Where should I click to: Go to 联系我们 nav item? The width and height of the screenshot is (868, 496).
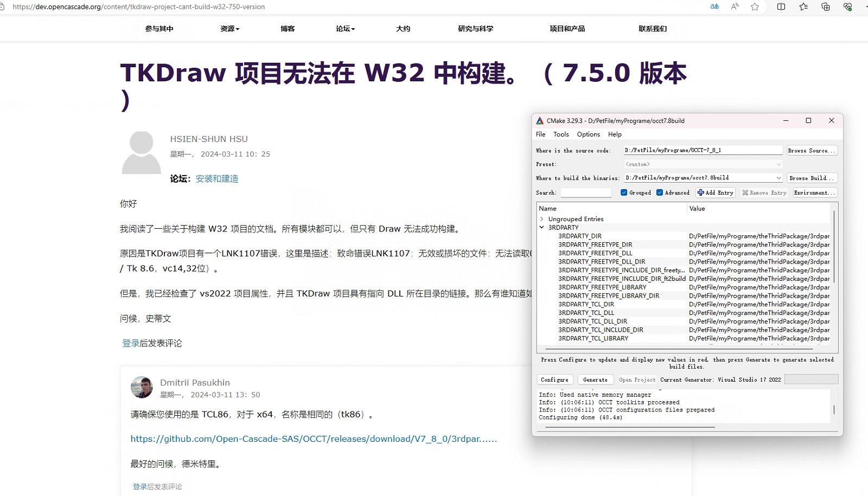653,29
